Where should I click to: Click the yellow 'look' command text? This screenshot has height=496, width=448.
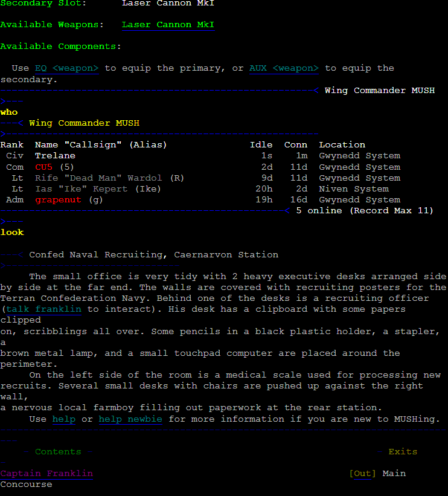pyautogui.click(x=12, y=233)
